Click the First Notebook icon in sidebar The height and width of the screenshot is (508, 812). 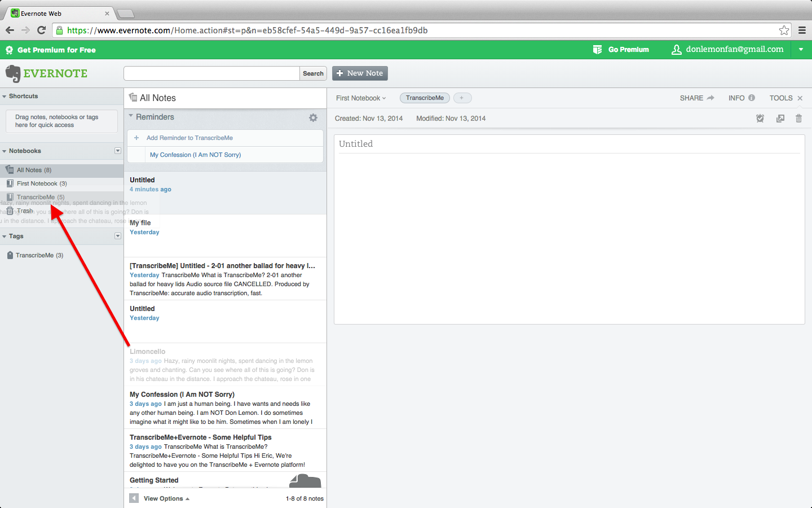10,183
